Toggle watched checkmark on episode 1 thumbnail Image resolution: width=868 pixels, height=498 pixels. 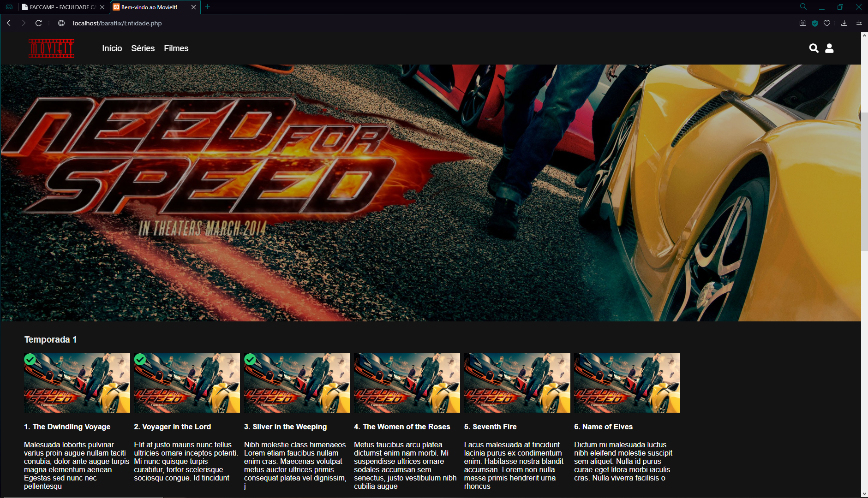(x=30, y=360)
